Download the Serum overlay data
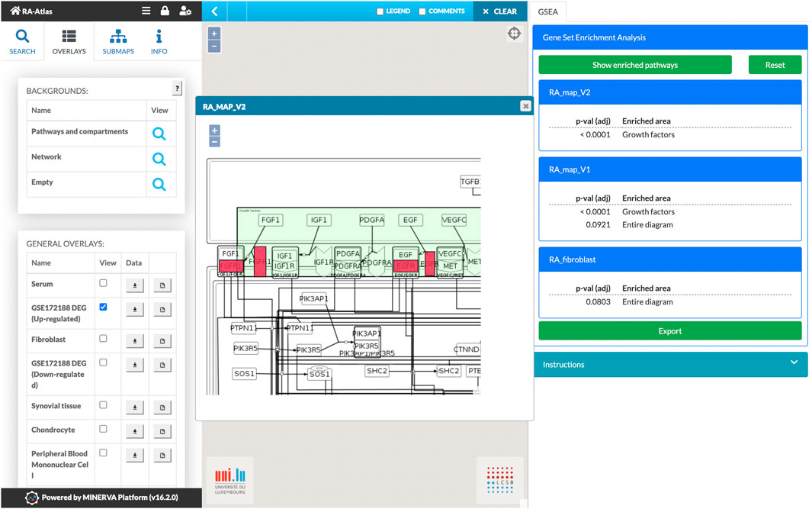812x509 pixels. [135, 285]
